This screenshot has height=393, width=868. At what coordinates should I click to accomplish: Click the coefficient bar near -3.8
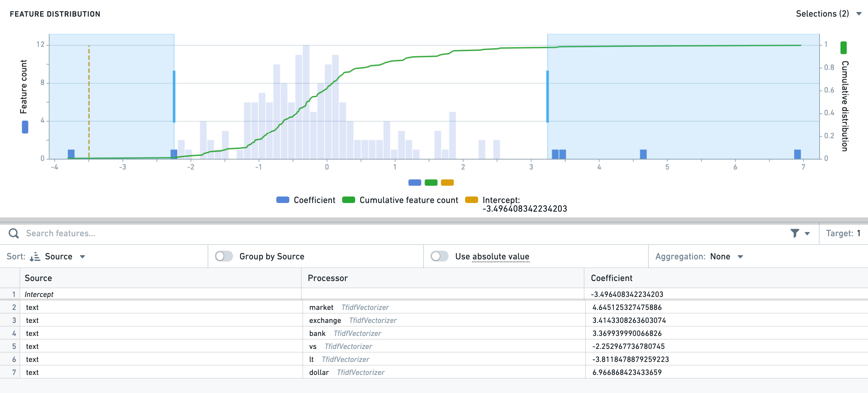[x=71, y=154]
